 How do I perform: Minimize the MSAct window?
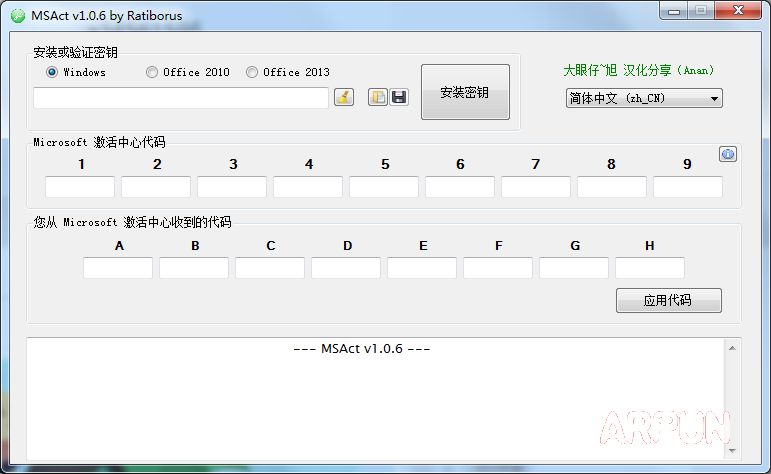click(674, 11)
